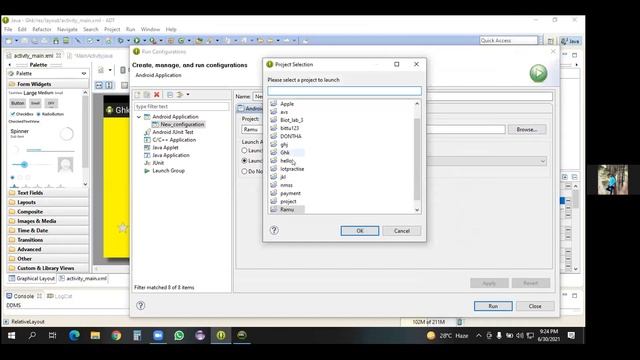Select the Apple project in the list
Screen dimensions: 640x360
(x=287, y=104)
